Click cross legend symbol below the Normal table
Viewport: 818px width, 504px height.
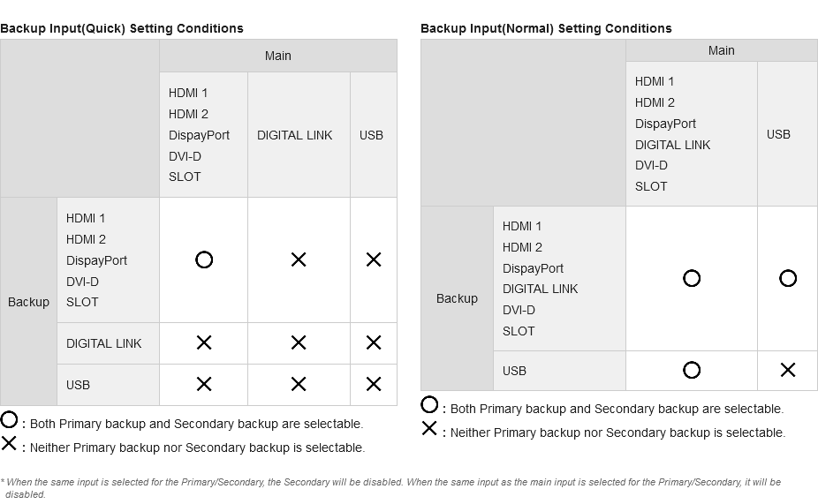[x=429, y=429]
